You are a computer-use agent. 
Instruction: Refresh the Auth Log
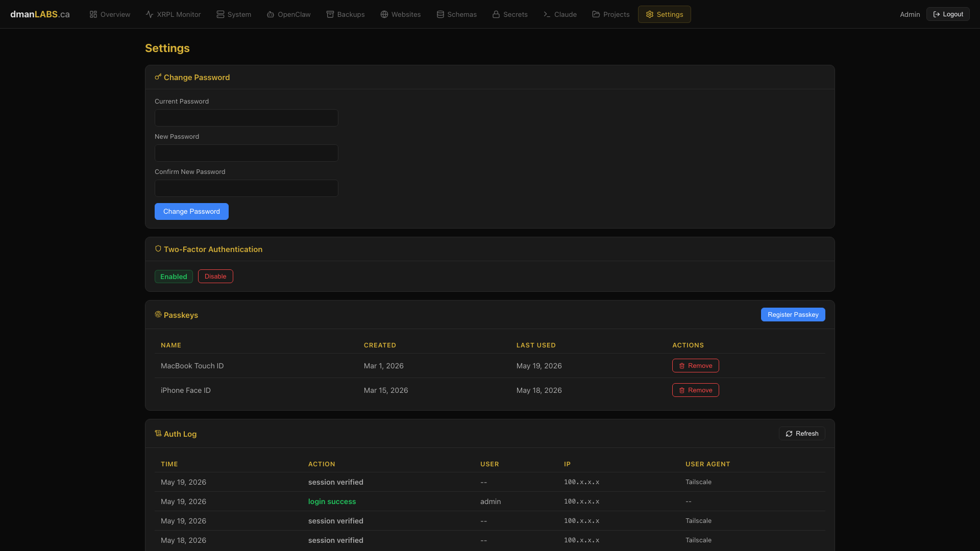(x=802, y=434)
